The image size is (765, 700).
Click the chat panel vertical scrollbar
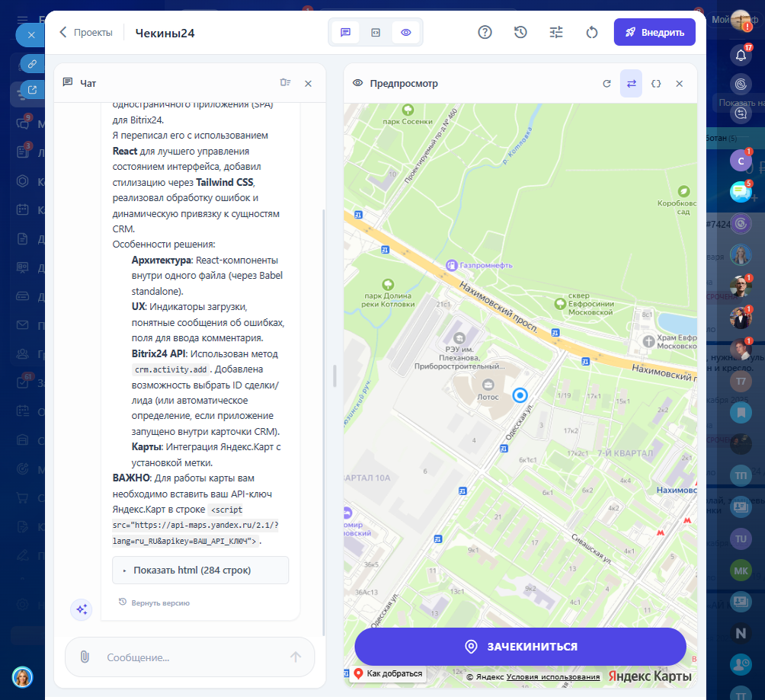pos(324,422)
